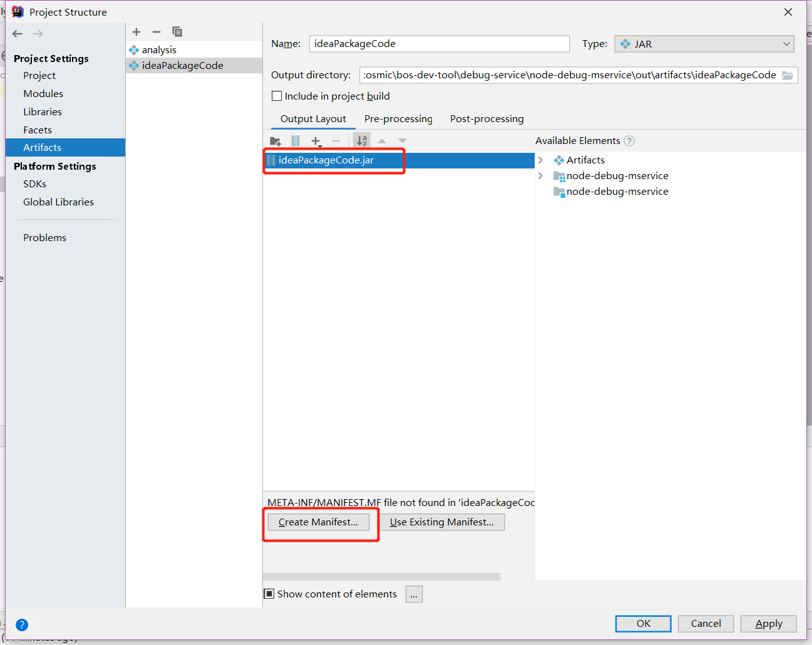Open Global Libraries page
The width and height of the screenshot is (812, 645).
point(58,202)
